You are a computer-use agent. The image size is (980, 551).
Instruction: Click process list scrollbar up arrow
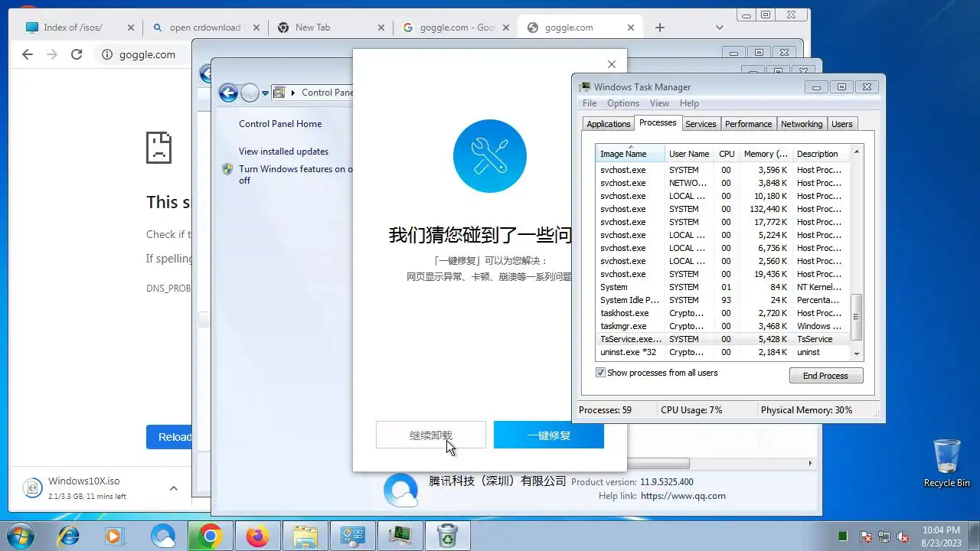(857, 152)
